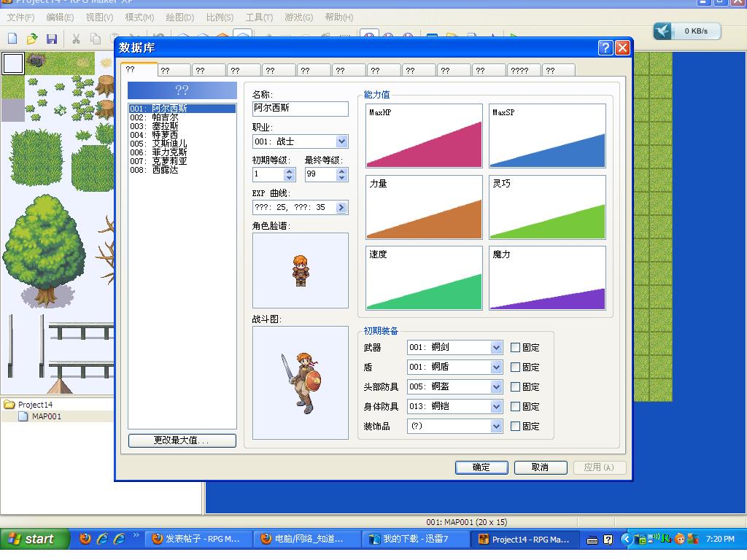Switch to the 我的下载 - 迅雷7 taskbar window
Viewport: 747px width, 560px height.
click(415, 539)
